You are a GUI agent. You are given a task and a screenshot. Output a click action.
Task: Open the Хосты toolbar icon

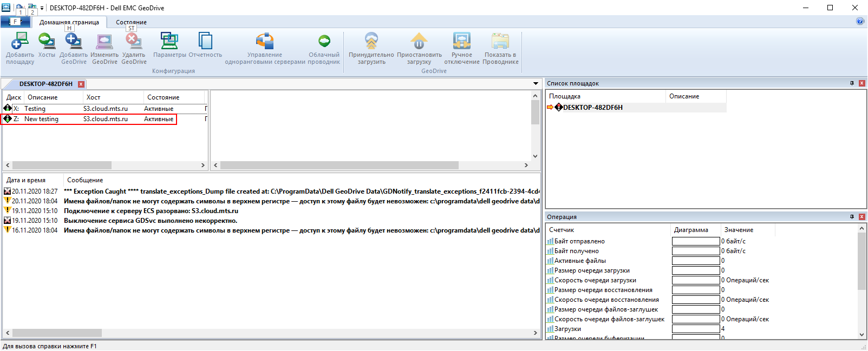47,42
